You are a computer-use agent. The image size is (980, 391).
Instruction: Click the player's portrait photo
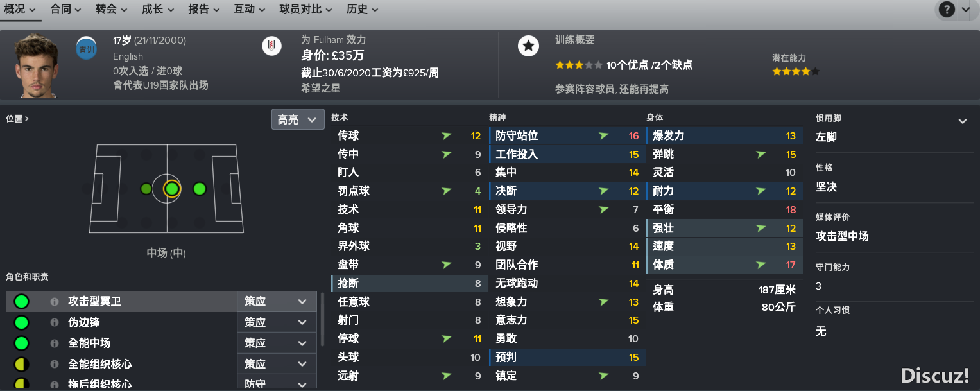click(36, 65)
